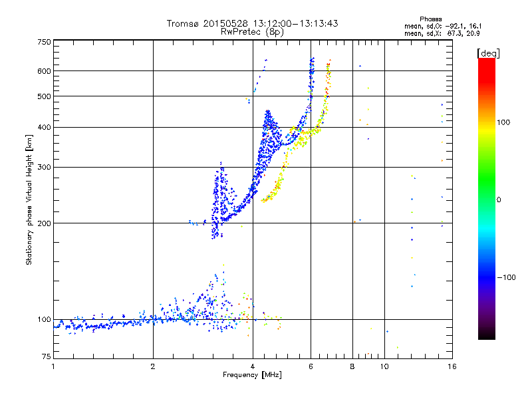Click the x-axis tick label '16'
The height and width of the screenshot is (399, 532).
point(452,366)
